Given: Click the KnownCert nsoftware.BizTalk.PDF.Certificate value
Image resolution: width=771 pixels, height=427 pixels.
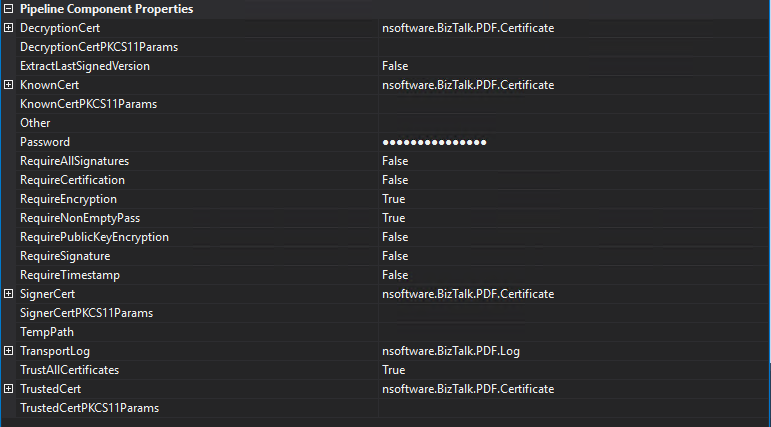Looking at the screenshot, I should [468, 85].
